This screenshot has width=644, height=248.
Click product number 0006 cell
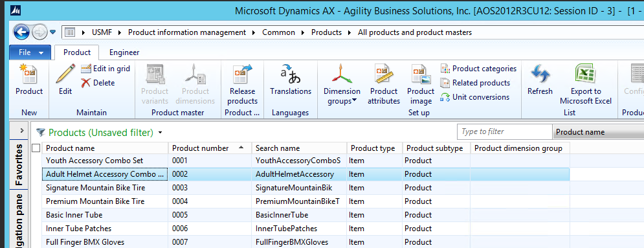coord(210,229)
